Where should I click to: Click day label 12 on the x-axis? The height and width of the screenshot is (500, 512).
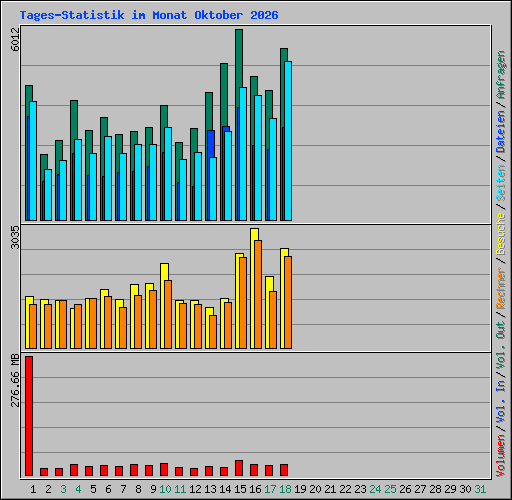tap(195, 489)
